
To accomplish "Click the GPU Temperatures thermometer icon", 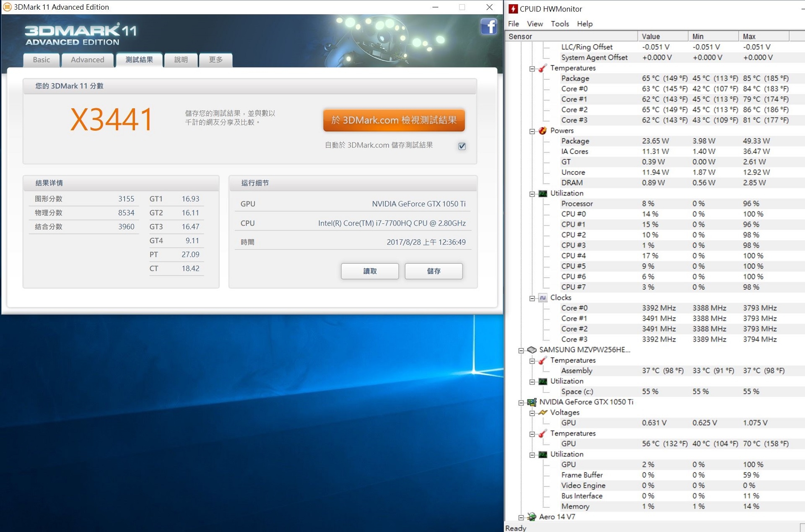I will [x=543, y=433].
